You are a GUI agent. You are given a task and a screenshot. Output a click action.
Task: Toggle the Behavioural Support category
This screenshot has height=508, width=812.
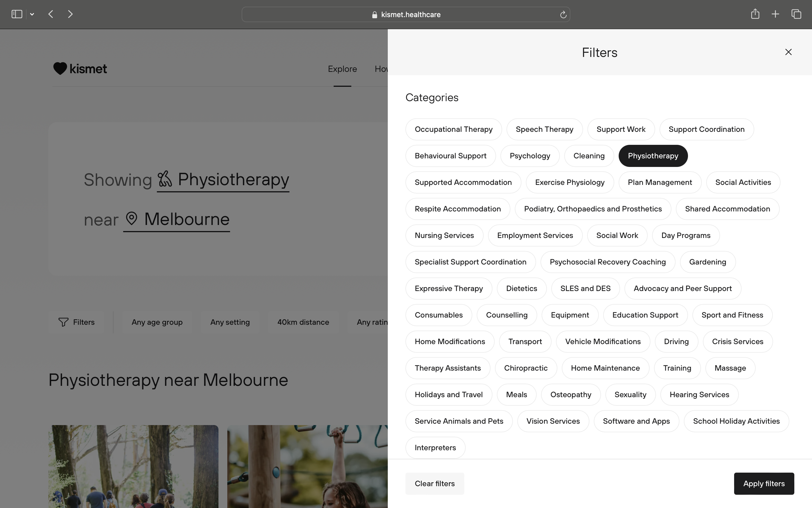tap(450, 156)
